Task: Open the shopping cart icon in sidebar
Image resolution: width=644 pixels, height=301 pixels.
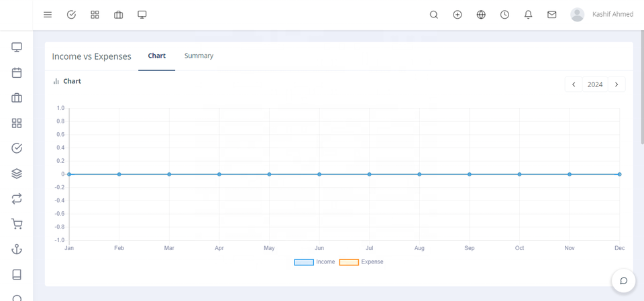Action: 17,224
